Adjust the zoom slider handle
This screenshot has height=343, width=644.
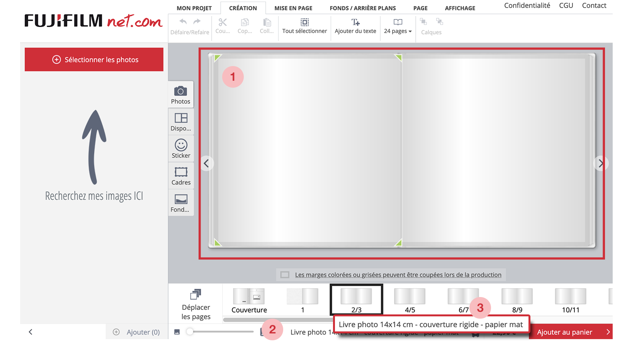pos(190,331)
